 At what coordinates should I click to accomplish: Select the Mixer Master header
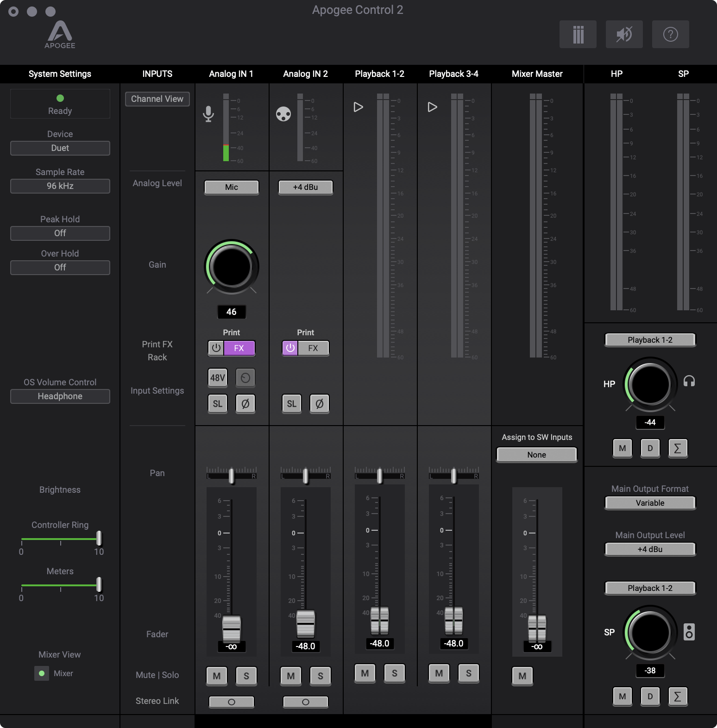tap(537, 74)
